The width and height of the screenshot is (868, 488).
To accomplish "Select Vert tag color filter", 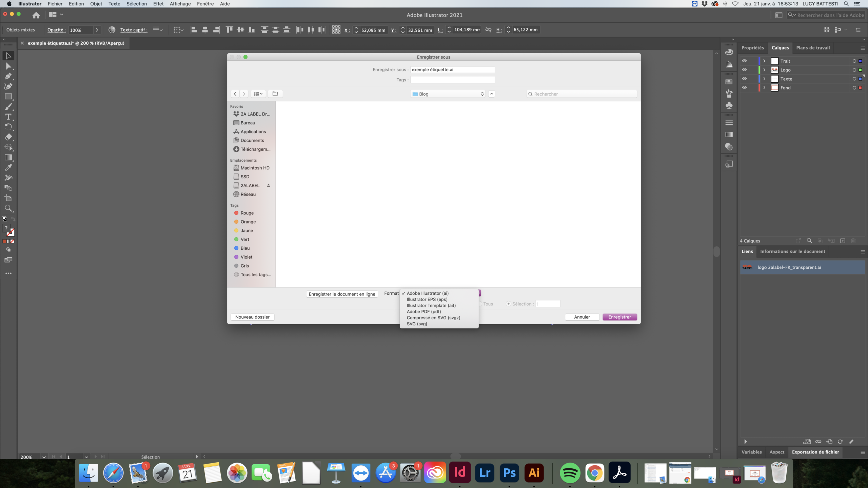I will click(x=244, y=239).
